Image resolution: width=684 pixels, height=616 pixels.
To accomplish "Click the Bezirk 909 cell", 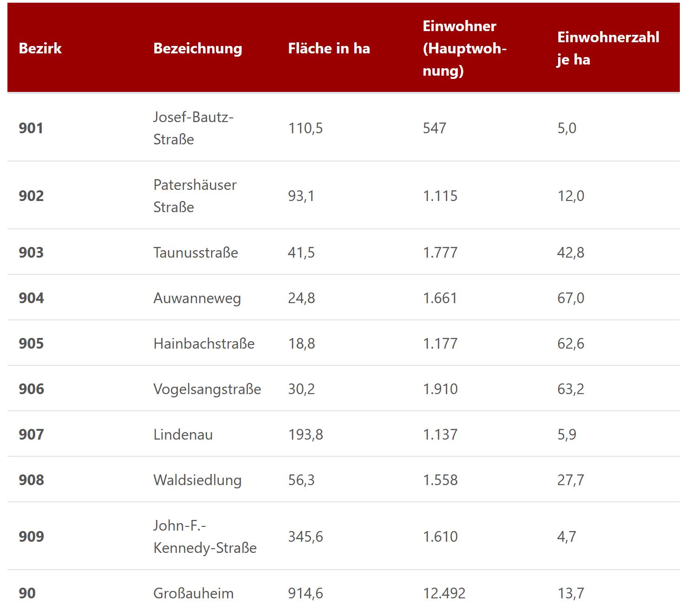I will tap(31, 537).
